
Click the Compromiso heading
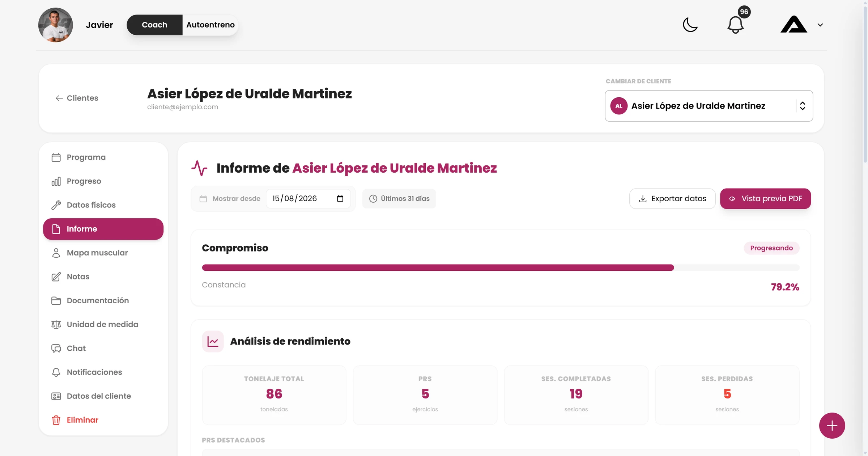click(235, 248)
